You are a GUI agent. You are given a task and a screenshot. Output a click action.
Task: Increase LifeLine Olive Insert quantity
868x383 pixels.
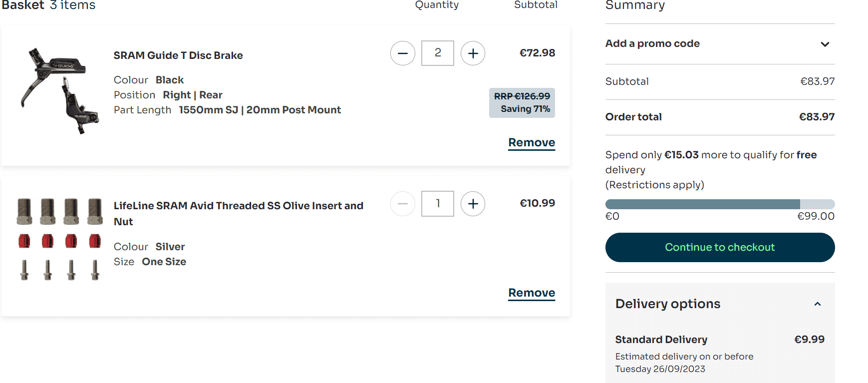point(473,204)
